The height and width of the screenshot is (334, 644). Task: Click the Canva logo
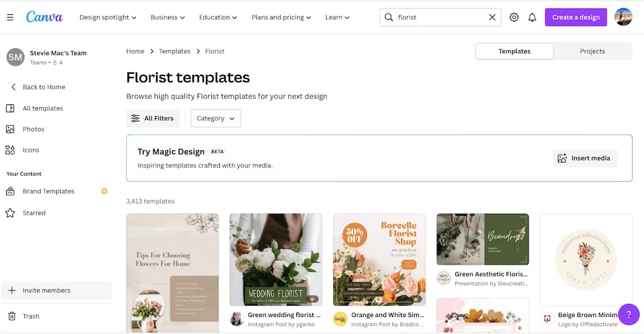pos(44,17)
